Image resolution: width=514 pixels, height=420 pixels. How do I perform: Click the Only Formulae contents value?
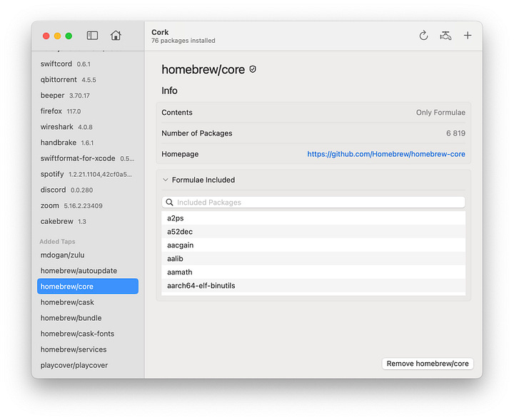440,112
